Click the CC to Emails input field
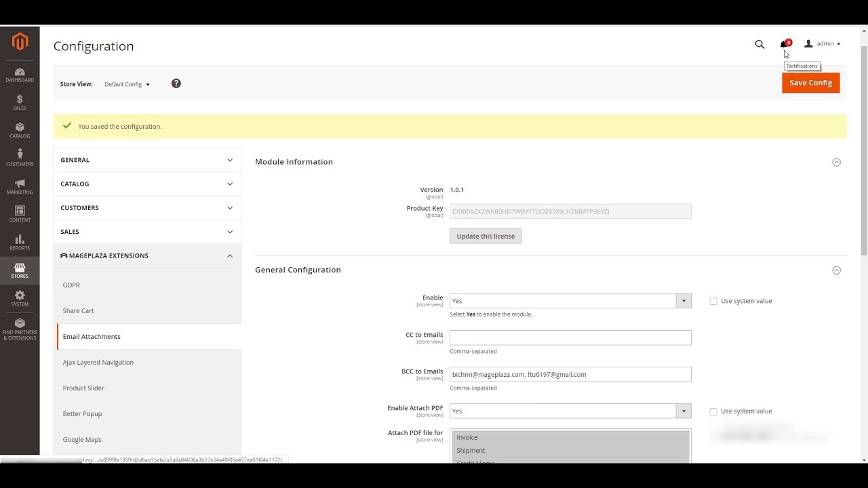Image resolution: width=868 pixels, height=488 pixels. [x=570, y=338]
